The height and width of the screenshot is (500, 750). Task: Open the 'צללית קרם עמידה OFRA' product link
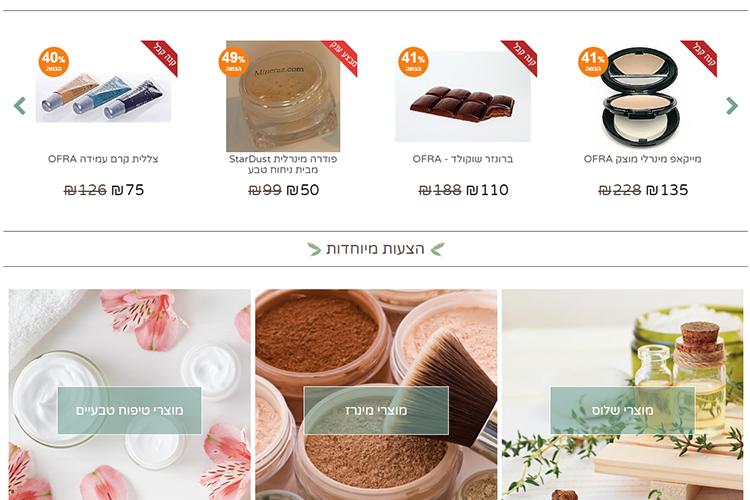103,159
